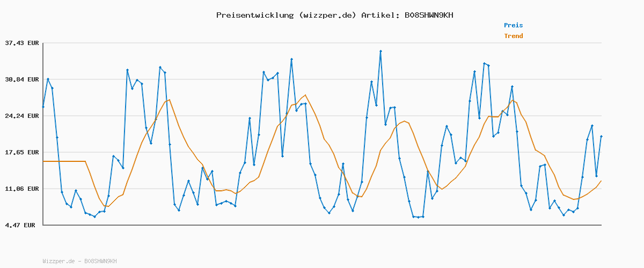Image resolution: width=644 pixels, height=268 pixels.
Task: Click the horizontal baseline axis at 4.47 EUR
Action: point(322,225)
